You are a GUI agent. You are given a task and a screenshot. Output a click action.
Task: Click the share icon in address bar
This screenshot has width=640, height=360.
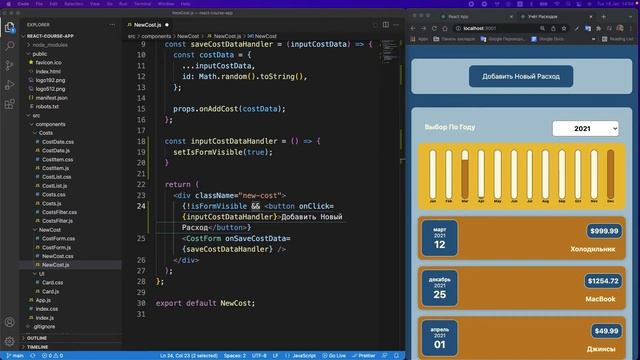pos(553,28)
